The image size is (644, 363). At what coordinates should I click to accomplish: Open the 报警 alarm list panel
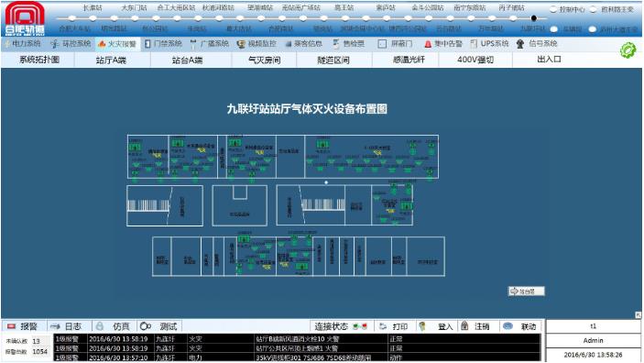click(23, 326)
